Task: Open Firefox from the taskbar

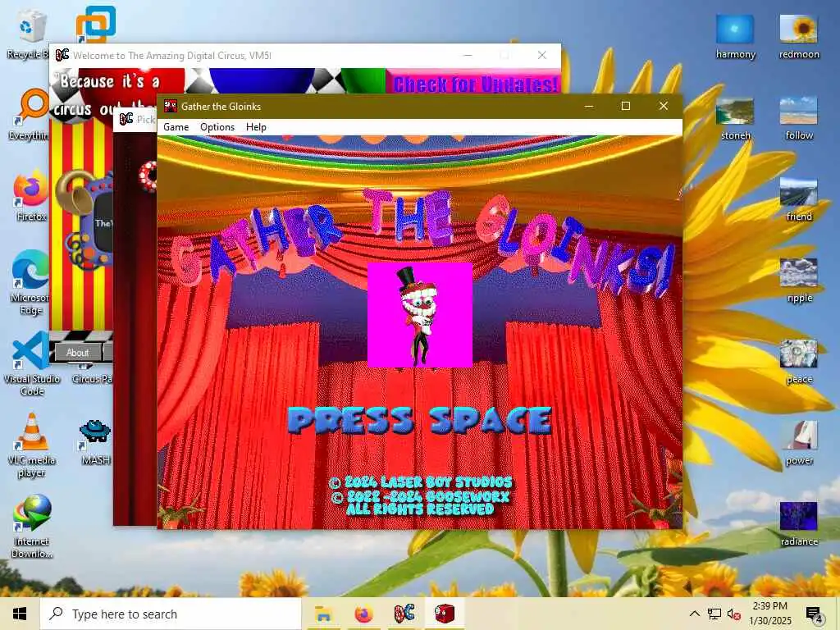Action: [363, 614]
